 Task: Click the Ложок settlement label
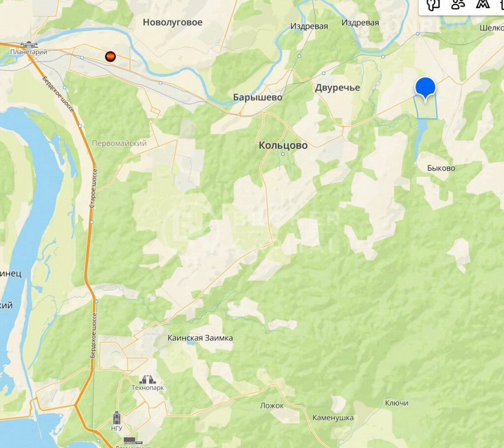tap(272, 406)
